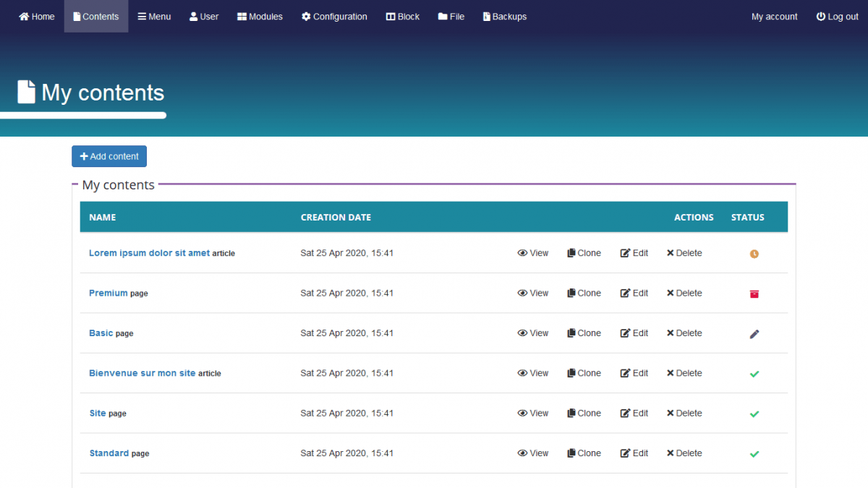Open the Configuration menu
The height and width of the screenshot is (488, 868).
[x=334, y=17]
